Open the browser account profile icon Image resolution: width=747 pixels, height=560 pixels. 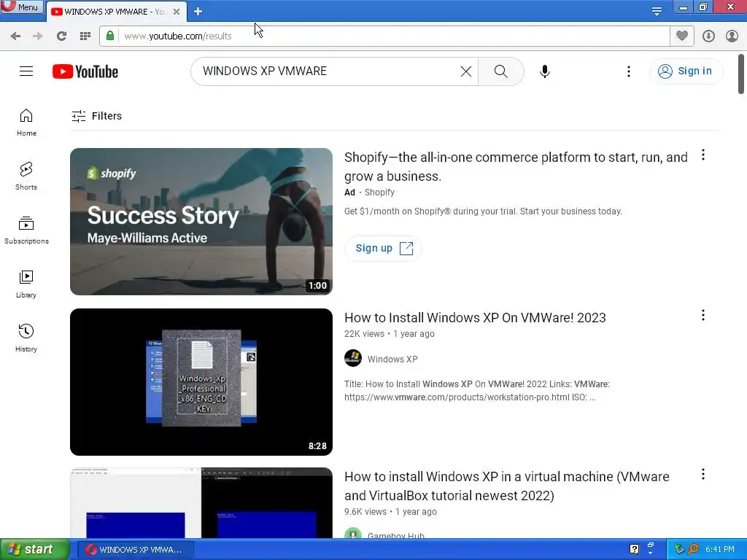click(732, 36)
